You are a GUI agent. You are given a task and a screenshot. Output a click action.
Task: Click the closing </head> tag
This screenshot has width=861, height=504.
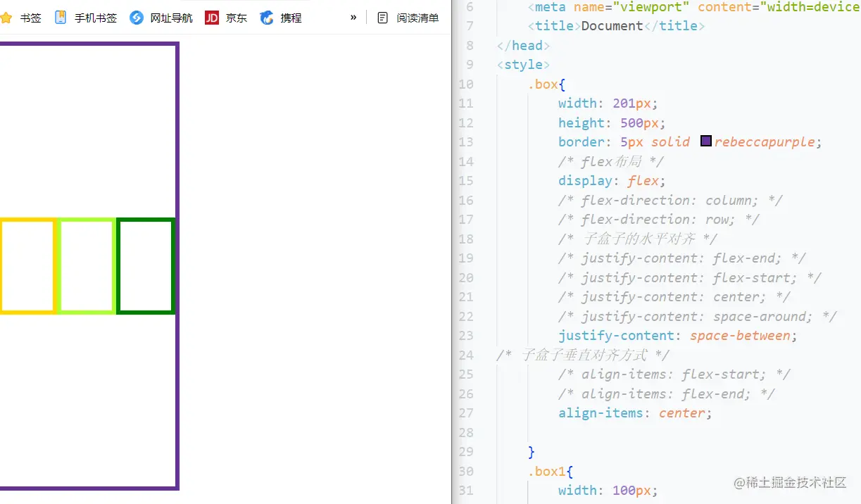pyautogui.click(x=523, y=45)
